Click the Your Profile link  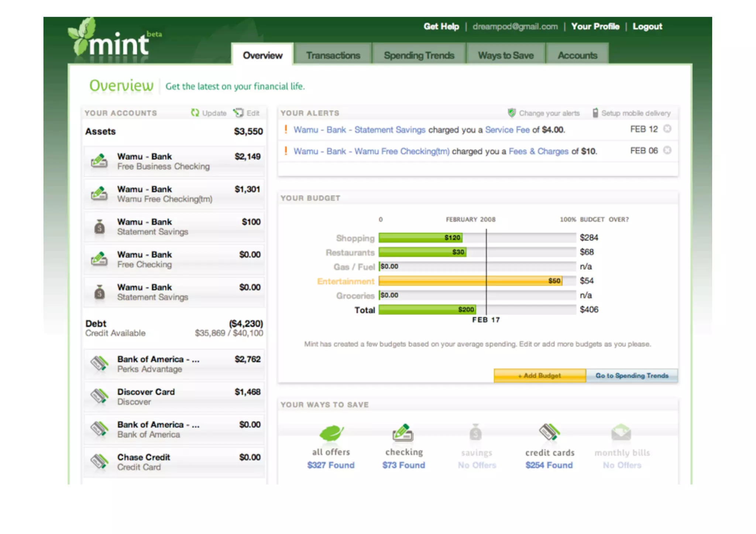(595, 27)
